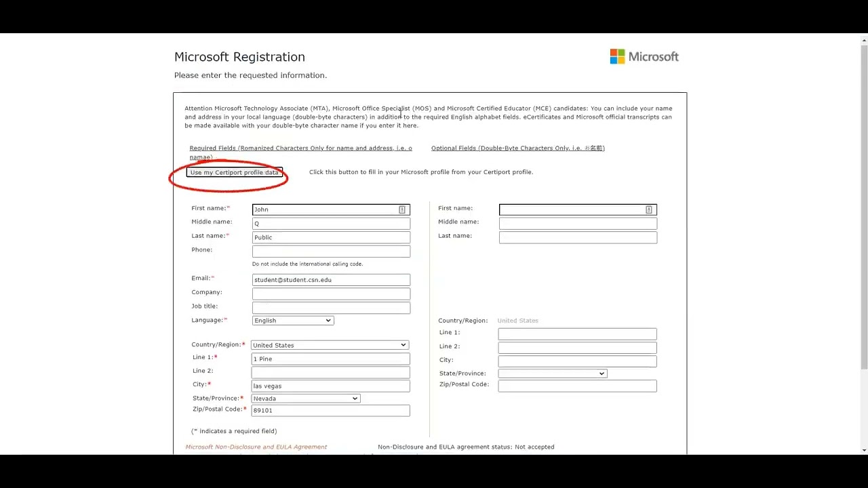This screenshot has width=868, height=488.
Task: Click the asterisk indicates a required field note
Action: click(x=234, y=431)
